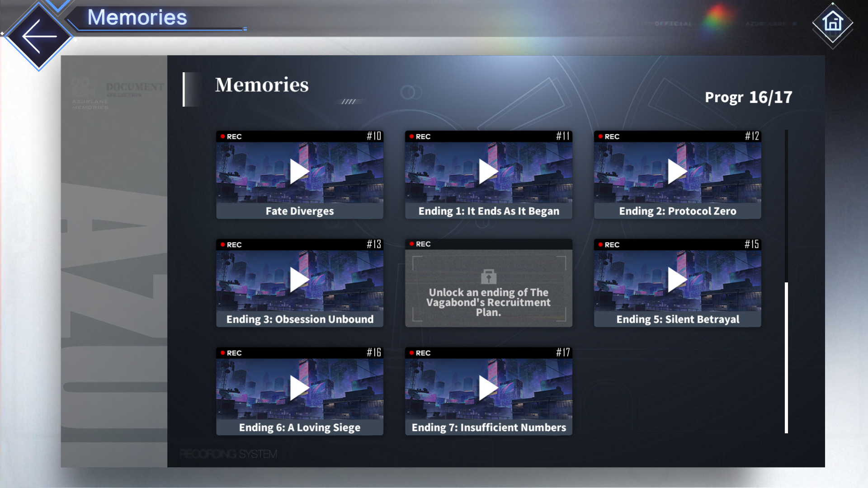Play Ending 6: A Loving Siege

(299, 388)
